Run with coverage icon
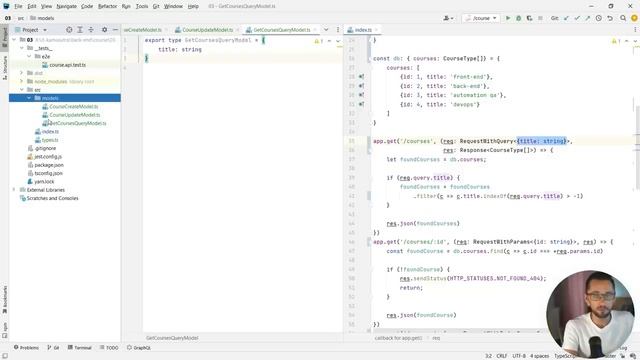640x360 pixels. [x=529, y=18]
